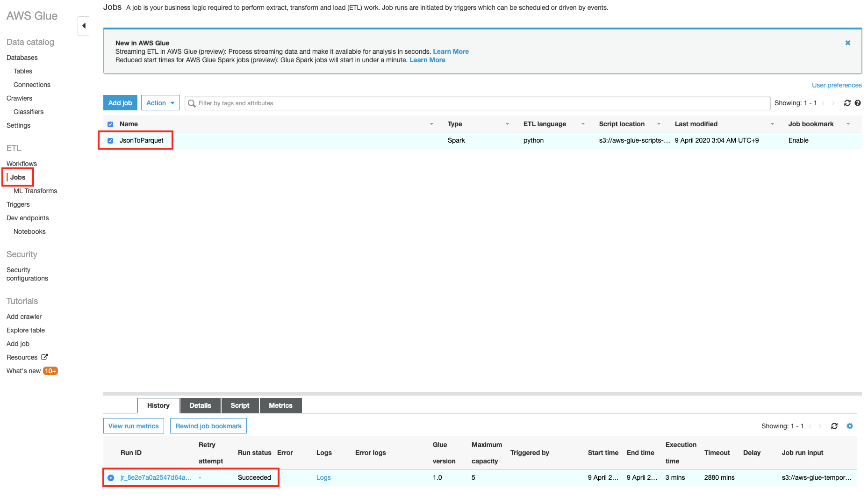
Task: Dismiss the New in AWS Glue banner
Action: pos(847,43)
